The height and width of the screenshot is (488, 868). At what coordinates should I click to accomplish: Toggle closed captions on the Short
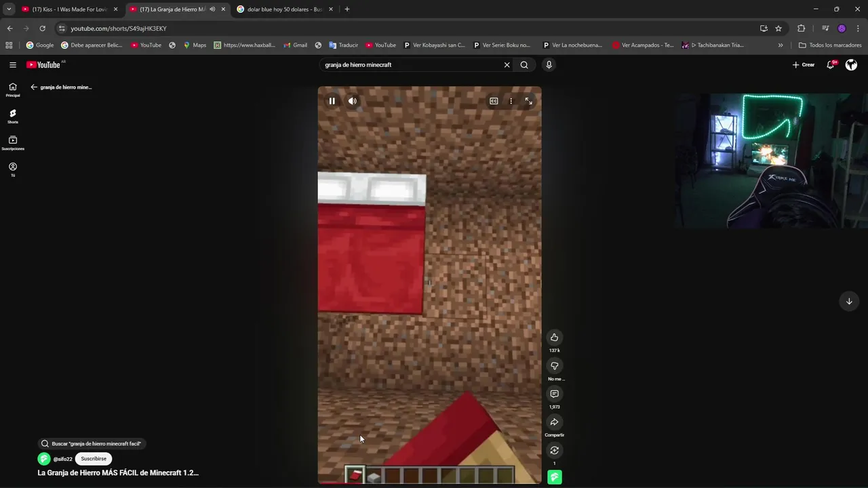pos(494,101)
